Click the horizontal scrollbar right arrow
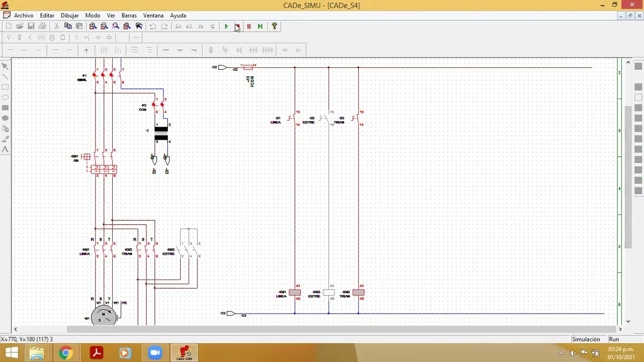The width and height of the screenshot is (644, 362). click(x=620, y=329)
